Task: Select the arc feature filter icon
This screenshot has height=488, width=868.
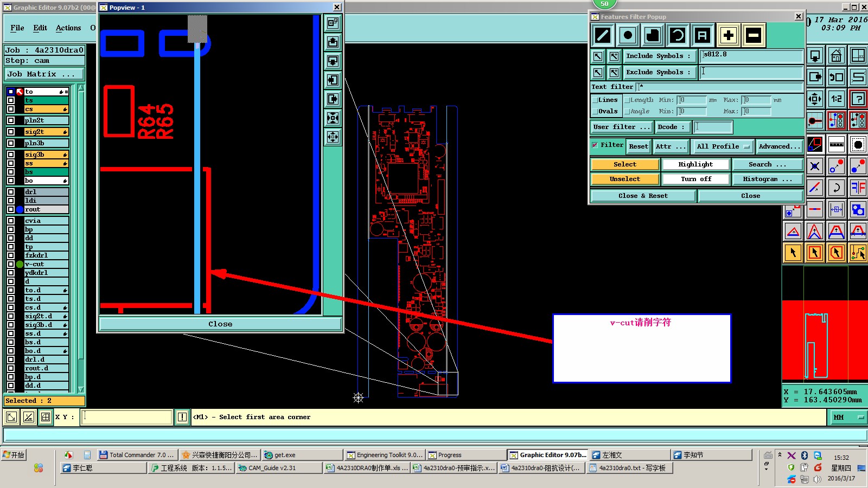Action: click(x=678, y=36)
